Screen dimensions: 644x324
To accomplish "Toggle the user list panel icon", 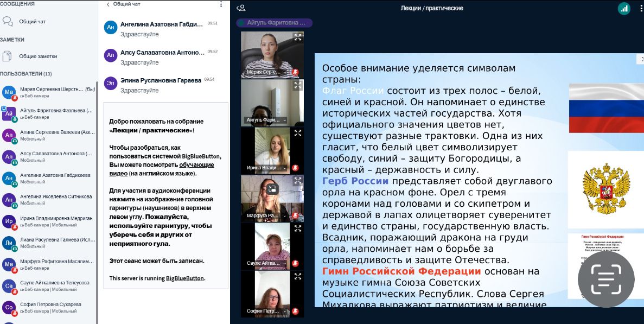I will pyautogui.click(x=241, y=8).
